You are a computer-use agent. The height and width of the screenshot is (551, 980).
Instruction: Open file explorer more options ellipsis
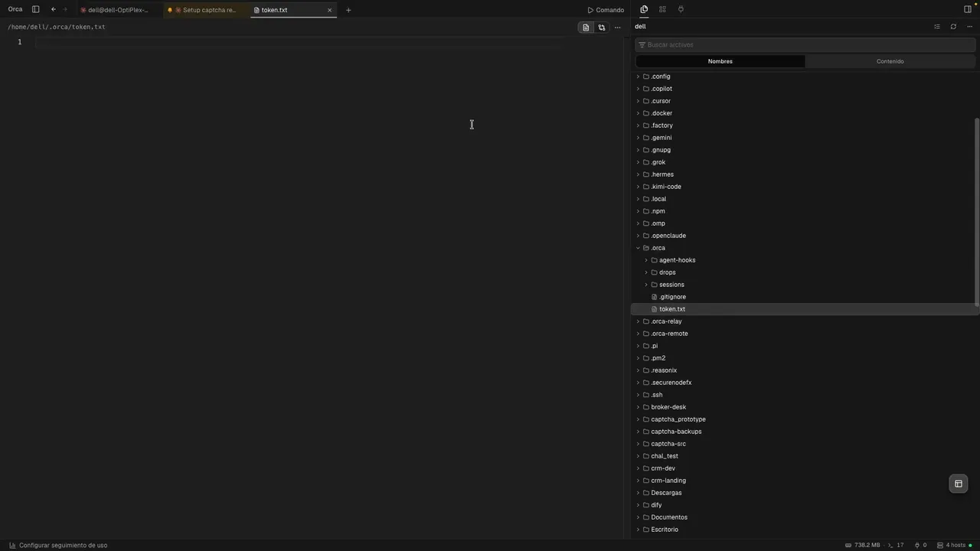click(969, 27)
